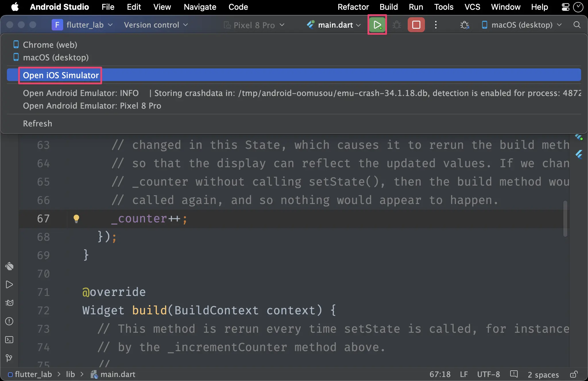588x381 pixels.
Task: Open the macOS (desktop) device selector
Action: 521,25
